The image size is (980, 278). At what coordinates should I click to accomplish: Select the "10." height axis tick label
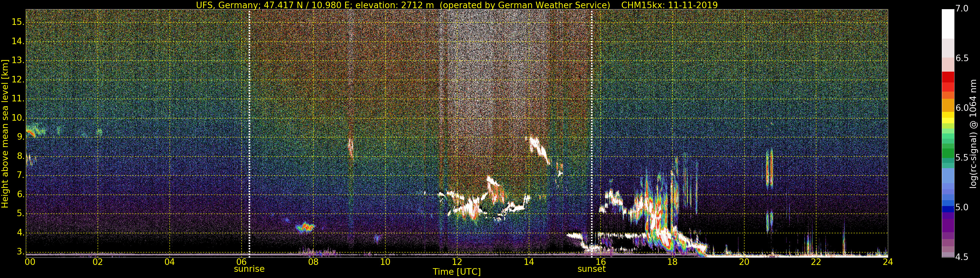pos(18,118)
